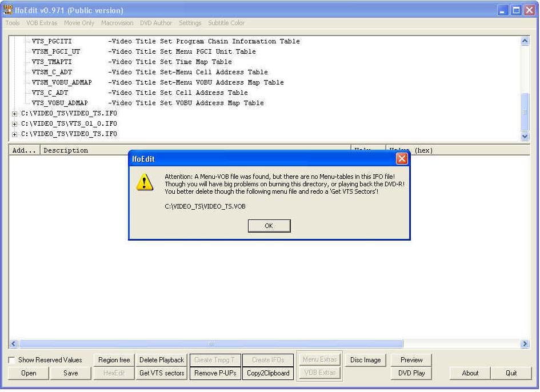Click the tree panel scroll down arrow
Image resolution: width=540 pixels, height=392 pixels.
pyautogui.click(x=525, y=136)
